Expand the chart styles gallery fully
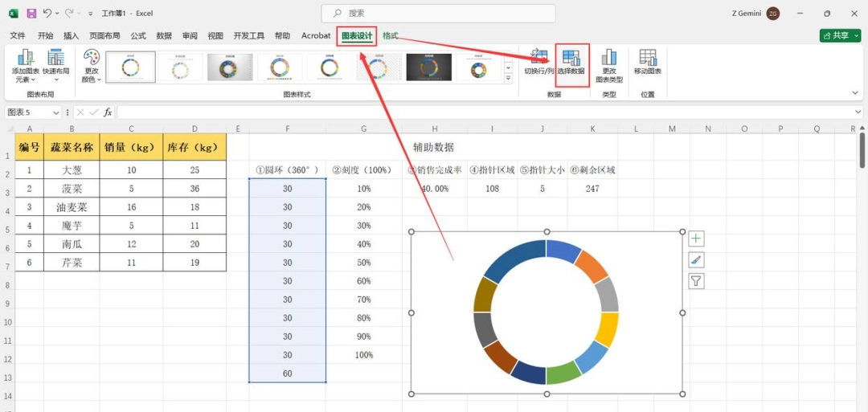Viewport: 868px width, 412px height. point(508,79)
